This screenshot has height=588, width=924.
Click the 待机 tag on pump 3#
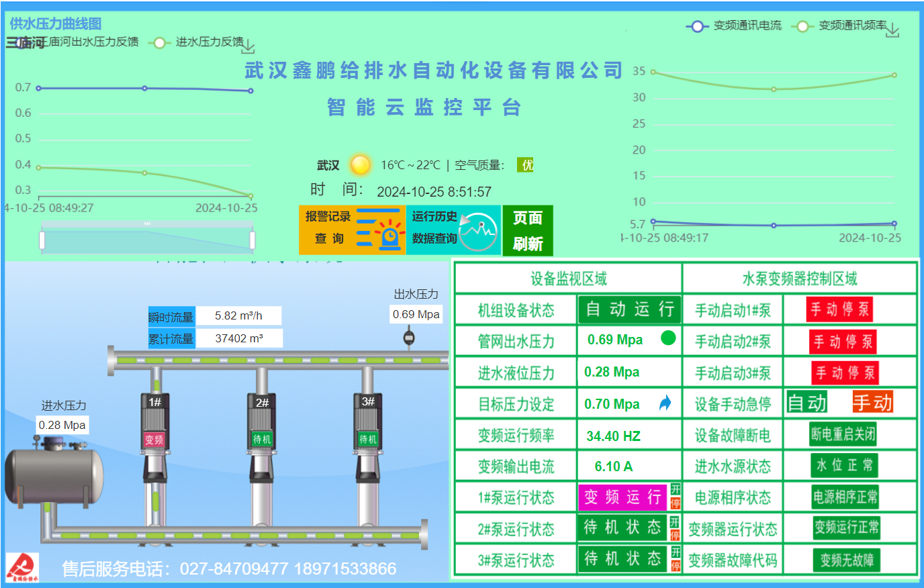pos(367,439)
